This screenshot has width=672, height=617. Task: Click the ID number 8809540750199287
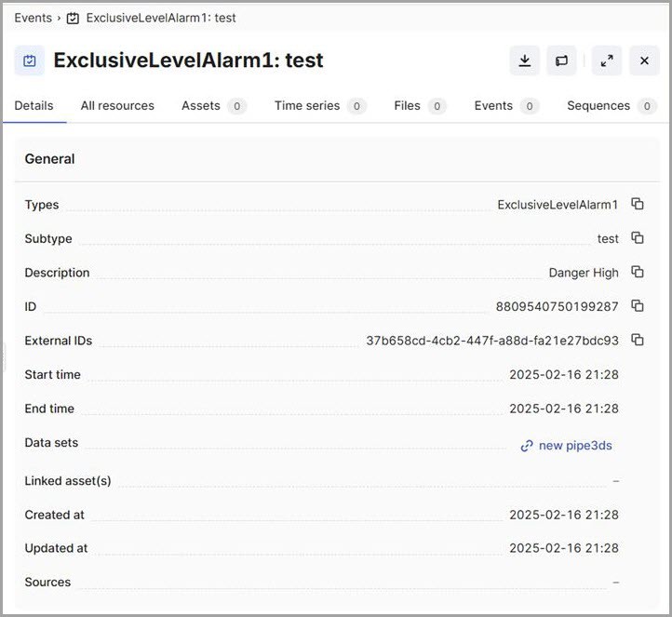(x=557, y=306)
